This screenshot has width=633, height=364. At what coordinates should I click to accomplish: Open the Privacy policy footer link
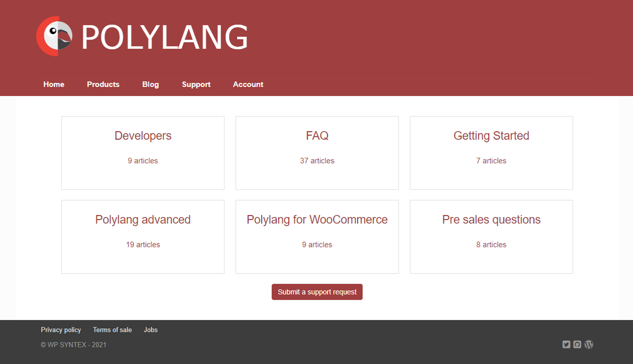tap(61, 330)
